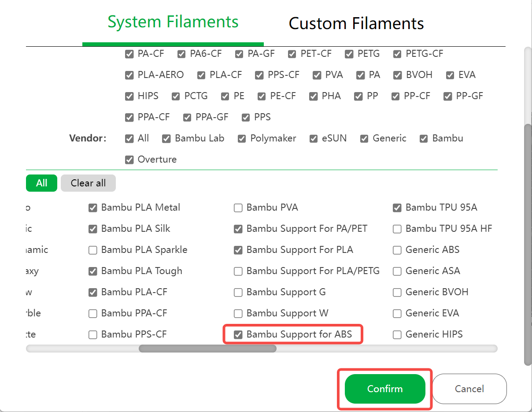Enable Bambu PPA-CF filament

click(x=92, y=313)
